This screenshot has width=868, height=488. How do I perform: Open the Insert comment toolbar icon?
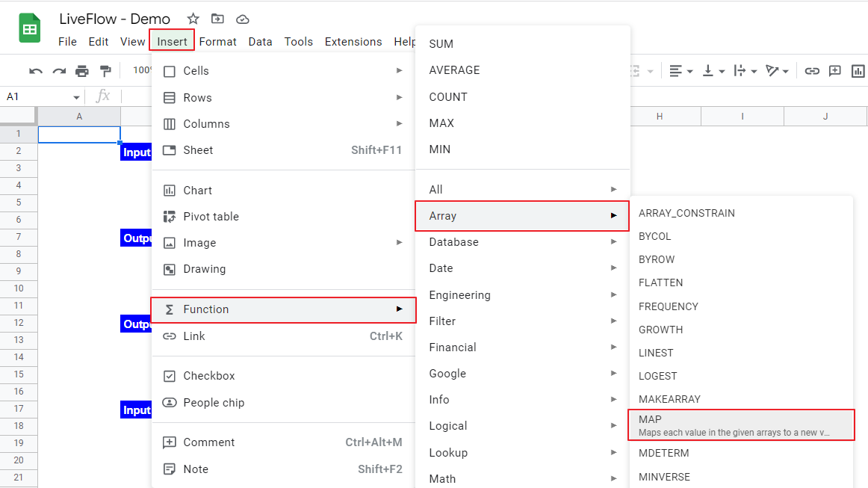[836, 71]
